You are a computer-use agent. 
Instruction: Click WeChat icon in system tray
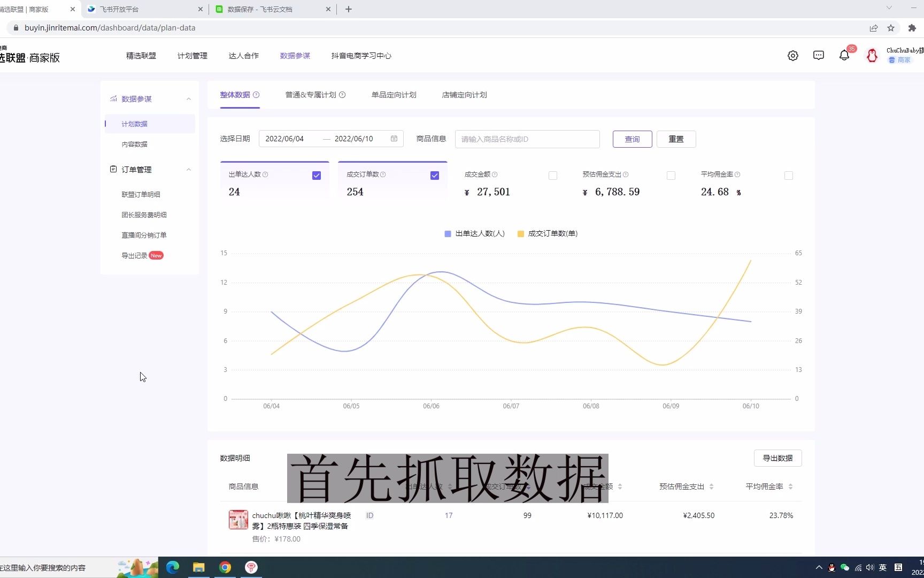point(845,568)
